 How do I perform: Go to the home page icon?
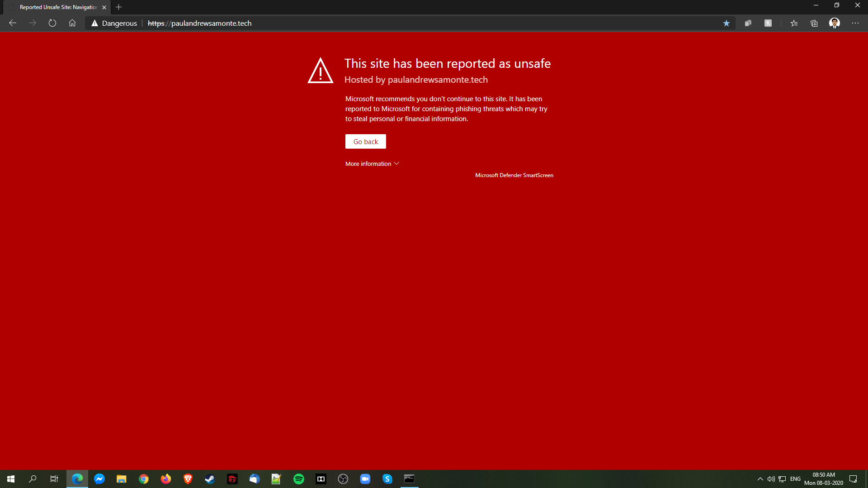click(72, 23)
